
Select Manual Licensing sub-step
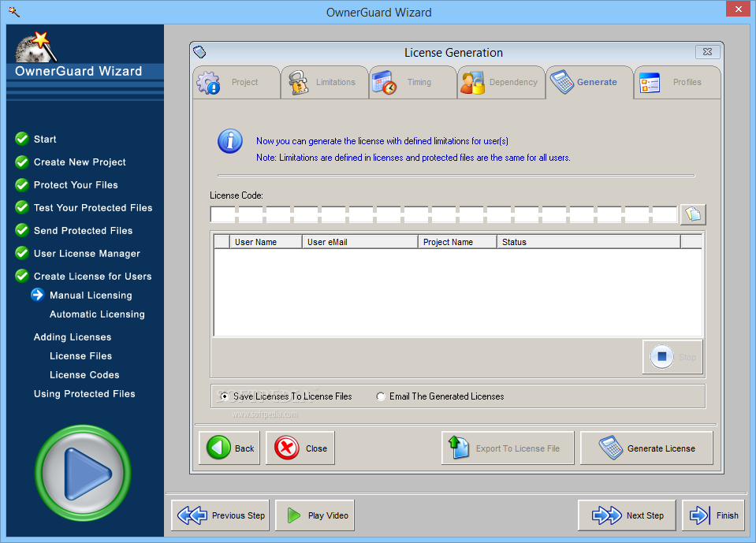click(91, 296)
